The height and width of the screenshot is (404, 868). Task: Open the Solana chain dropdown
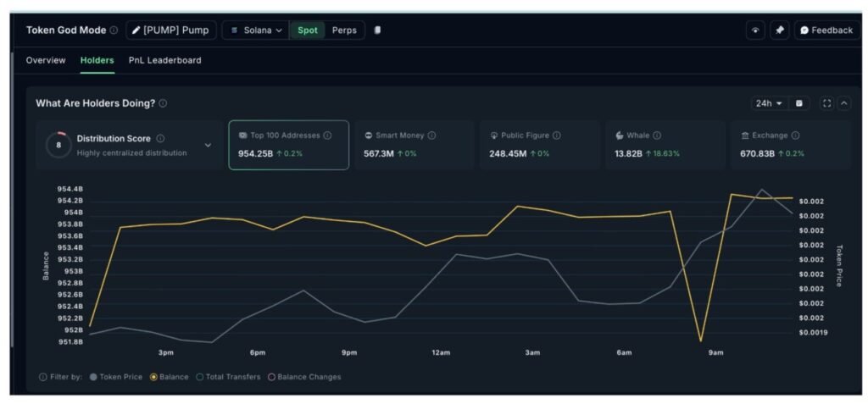(256, 30)
